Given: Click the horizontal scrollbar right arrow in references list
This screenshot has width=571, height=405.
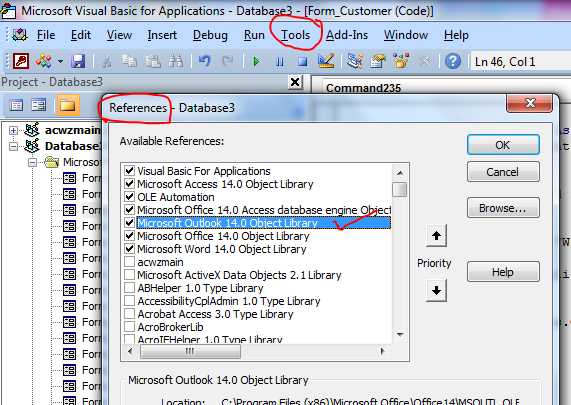Looking at the screenshot, I should [x=382, y=351].
